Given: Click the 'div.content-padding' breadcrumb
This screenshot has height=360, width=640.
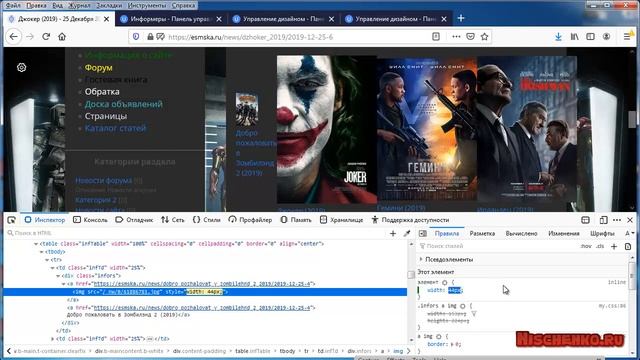Looking at the screenshot, I should tap(199, 351).
